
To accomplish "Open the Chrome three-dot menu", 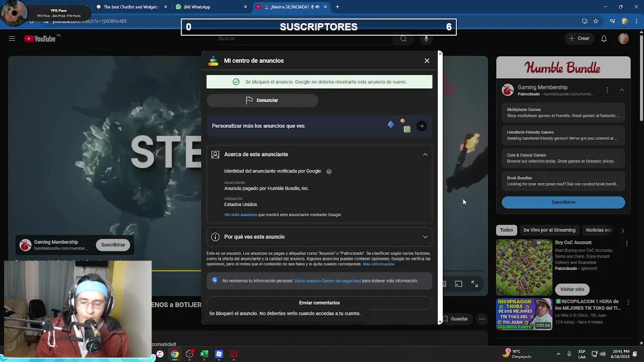I will click(636, 21).
